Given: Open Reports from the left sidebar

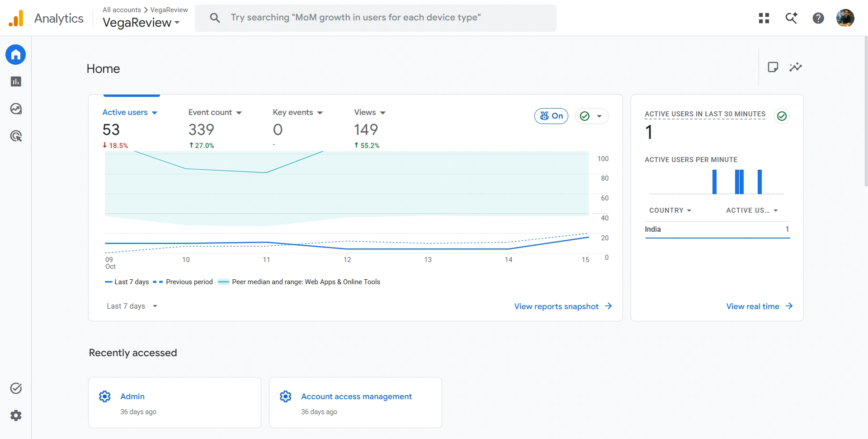Looking at the screenshot, I should pyautogui.click(x=16, y=81).
